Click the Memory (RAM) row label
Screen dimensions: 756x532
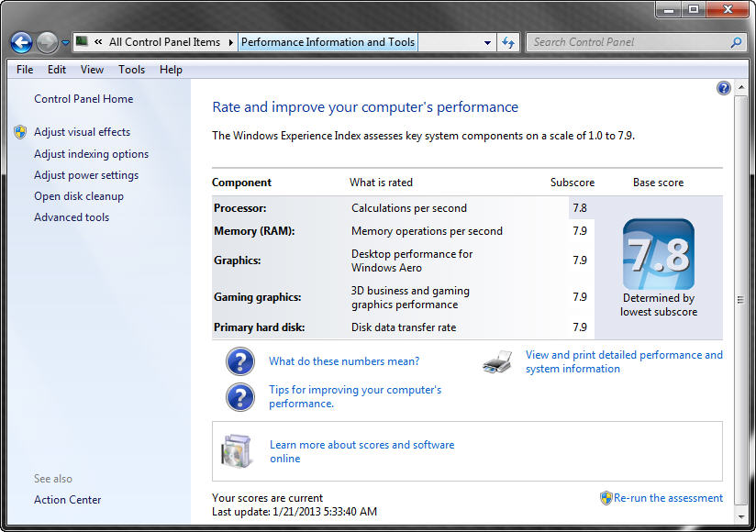tap(254, 231)
